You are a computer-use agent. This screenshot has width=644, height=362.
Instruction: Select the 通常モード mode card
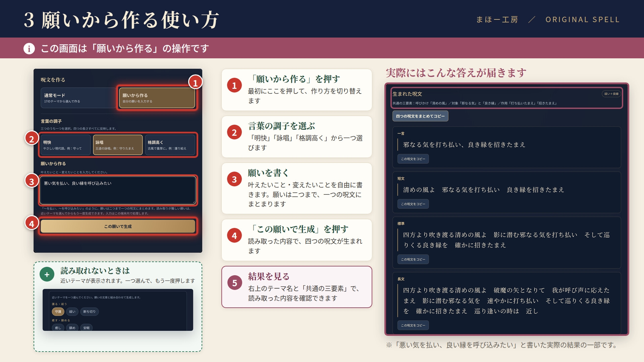click(78, 98)
